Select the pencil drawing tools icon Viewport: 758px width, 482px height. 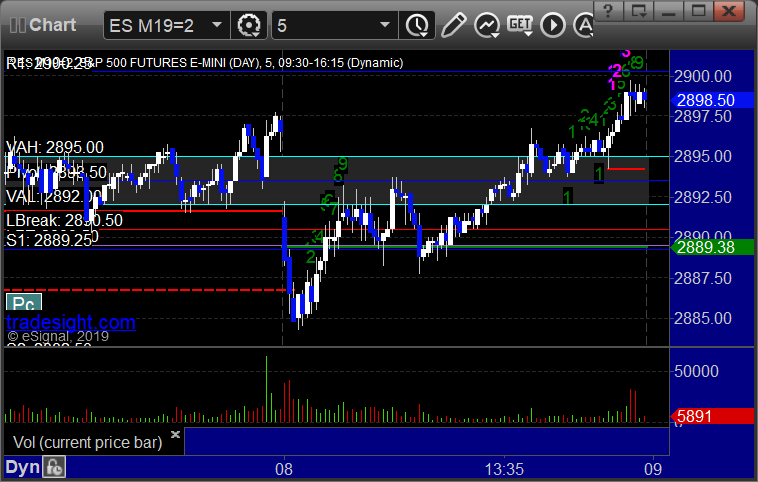coord(453,25)
